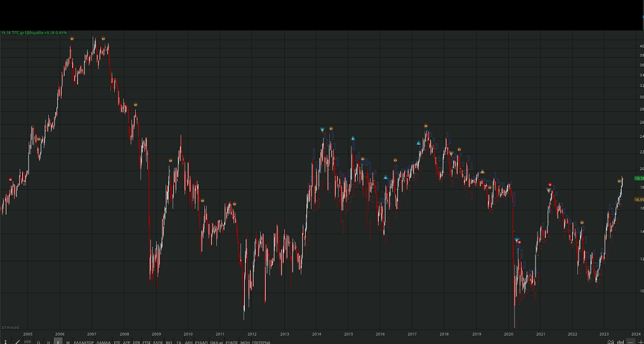Select the Η daily timeframe button
644x344 pixels.
click(48, 342)
